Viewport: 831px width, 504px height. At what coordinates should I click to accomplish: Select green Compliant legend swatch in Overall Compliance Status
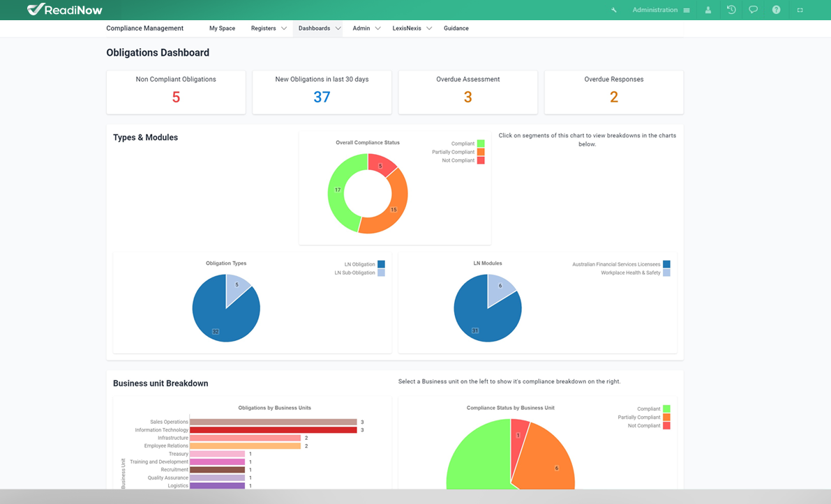coord(481,144)
